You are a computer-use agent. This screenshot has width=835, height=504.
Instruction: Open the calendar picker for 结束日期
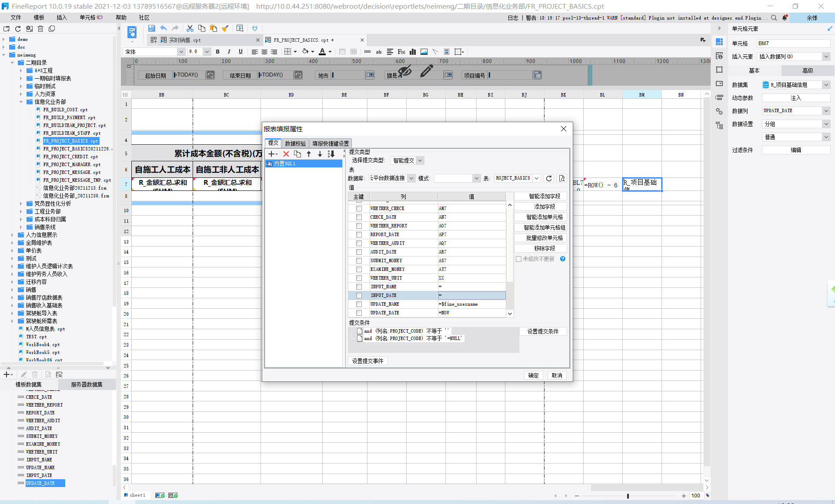[x=298, y=75]
